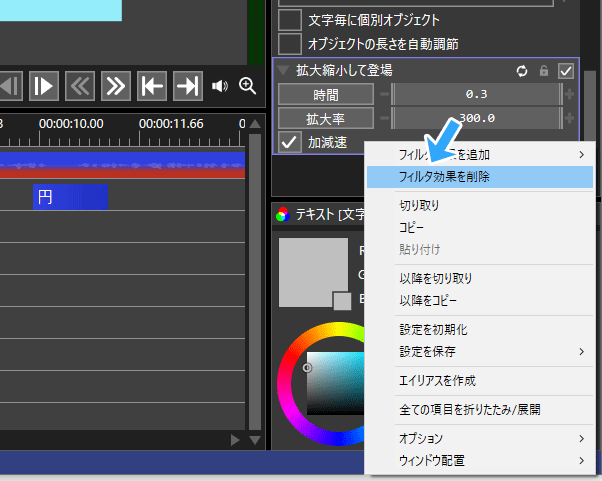The width and height of the screenshot is (602, 481).
Task: Click the small secondary color swatch
Action: point(342,301)
